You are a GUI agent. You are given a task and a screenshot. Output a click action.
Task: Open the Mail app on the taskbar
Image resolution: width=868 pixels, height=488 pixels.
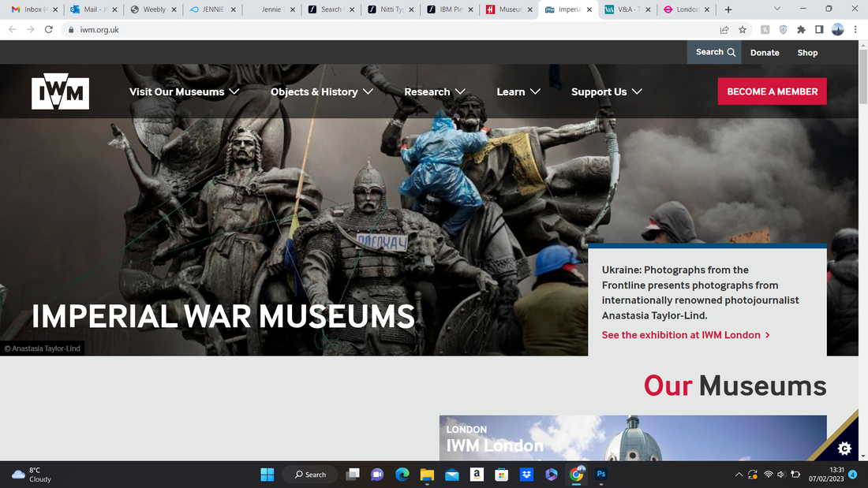[451, 474]
